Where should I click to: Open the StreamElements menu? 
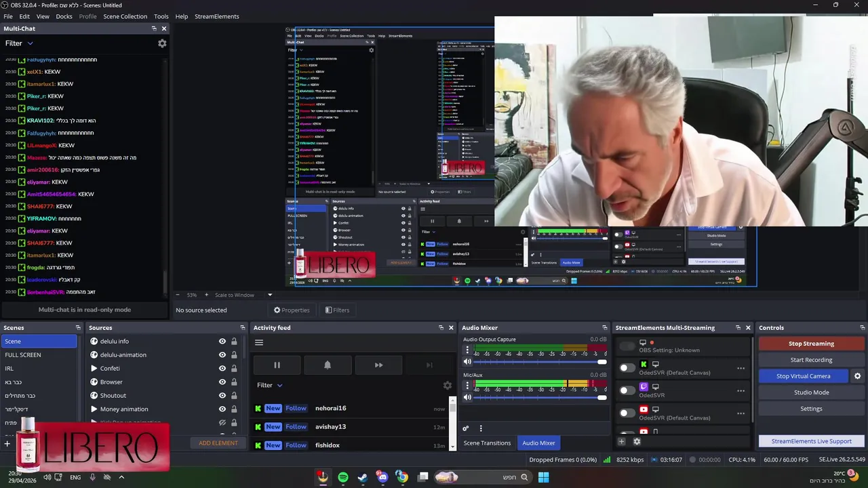coord(217,16)
